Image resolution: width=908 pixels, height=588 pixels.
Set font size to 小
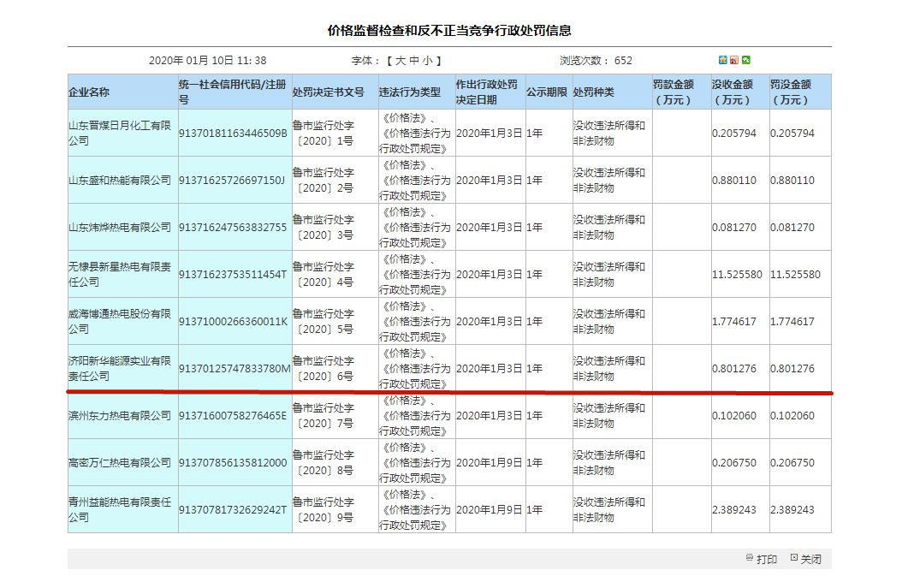[x=426, y=61]
